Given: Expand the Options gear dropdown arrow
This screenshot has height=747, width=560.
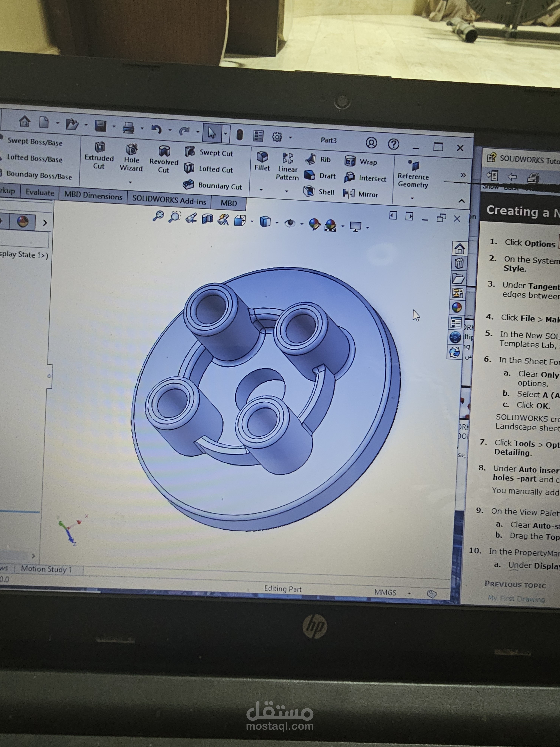Looking at the screenshot, I should (x=290, y=137).
